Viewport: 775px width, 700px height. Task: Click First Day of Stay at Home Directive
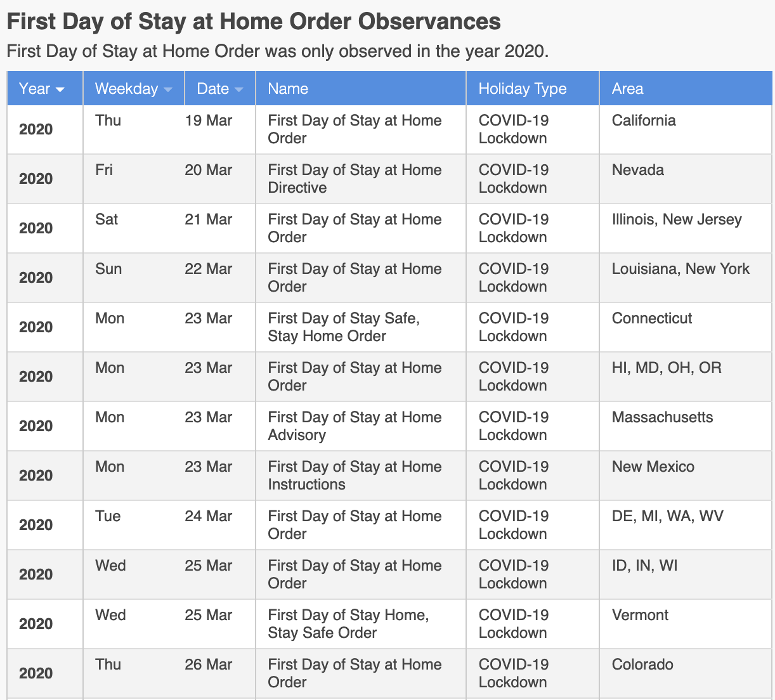355,179
